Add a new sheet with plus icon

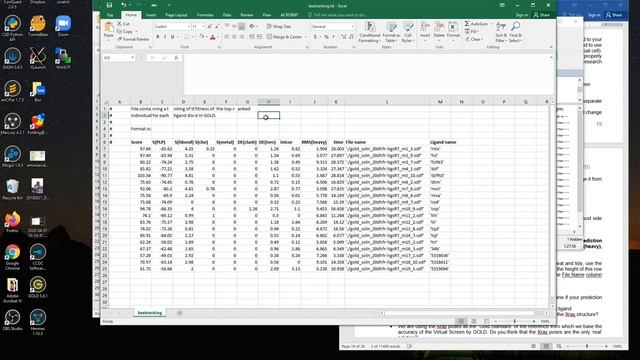(x=180, y=313)
